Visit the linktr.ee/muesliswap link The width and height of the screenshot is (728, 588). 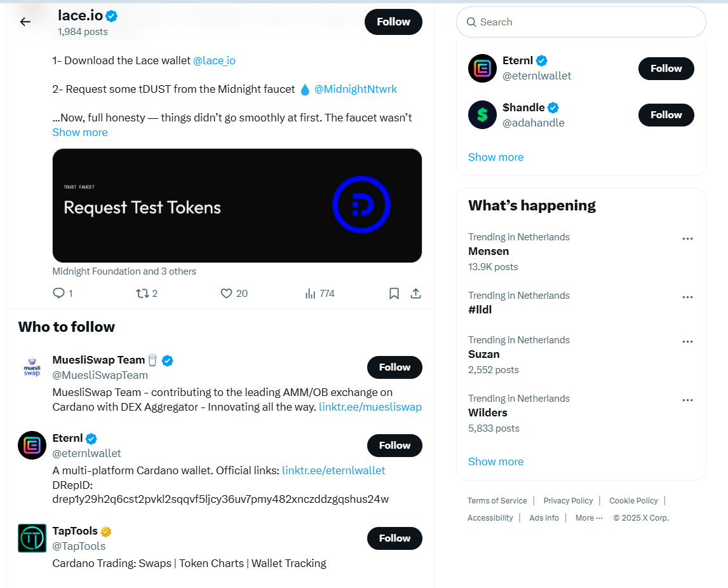click(370, 407)
